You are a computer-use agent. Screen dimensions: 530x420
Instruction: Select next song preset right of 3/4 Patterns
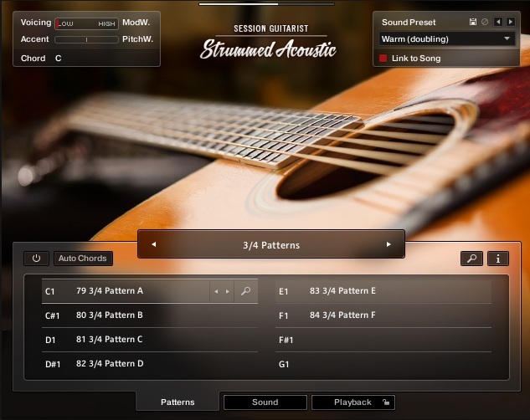coord(388,244)
